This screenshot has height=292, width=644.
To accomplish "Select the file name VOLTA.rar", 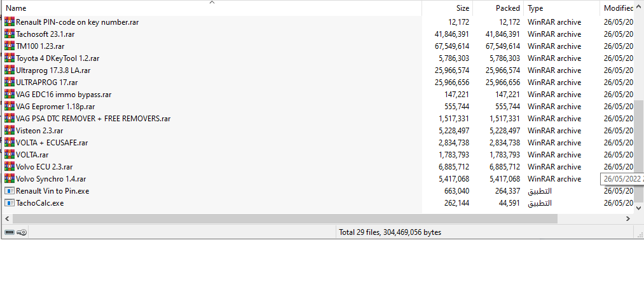I will coord(32,155).
